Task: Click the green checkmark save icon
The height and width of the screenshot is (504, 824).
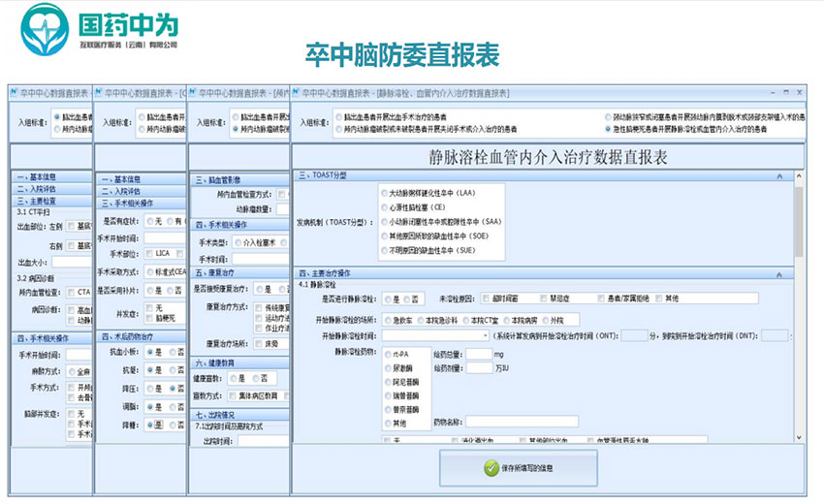Action: (491, 468)
